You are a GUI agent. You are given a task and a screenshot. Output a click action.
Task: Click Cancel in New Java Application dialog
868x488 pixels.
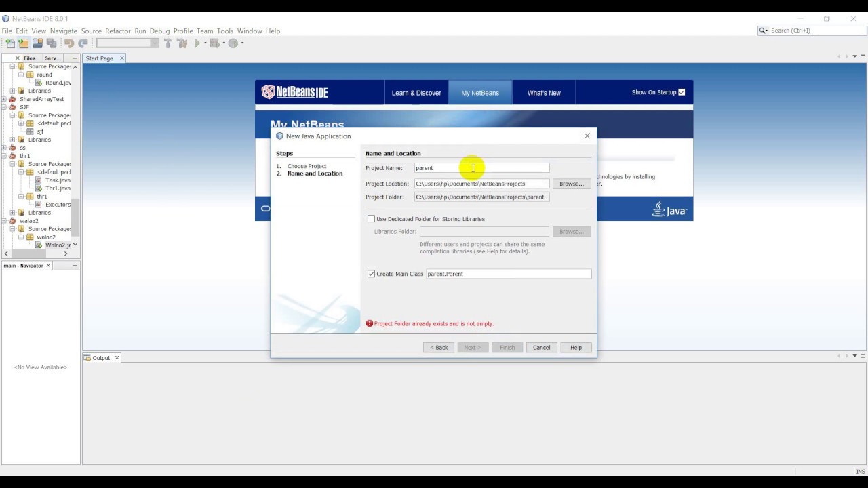pos(541,348)
